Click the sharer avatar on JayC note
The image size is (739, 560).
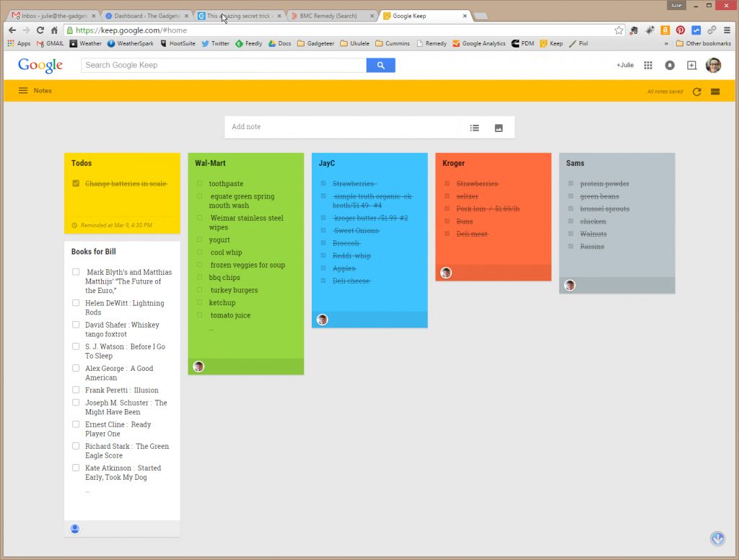(x=323, y=320)
